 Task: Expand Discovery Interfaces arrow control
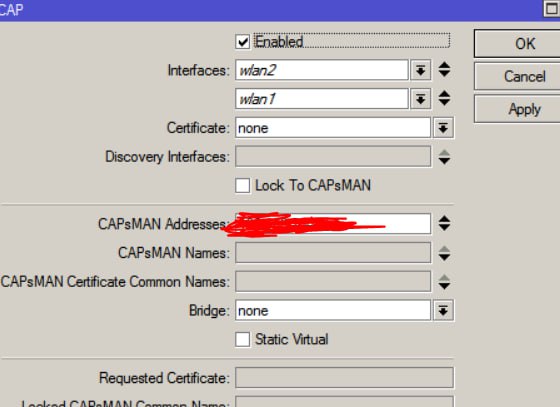tap(444, 157)
